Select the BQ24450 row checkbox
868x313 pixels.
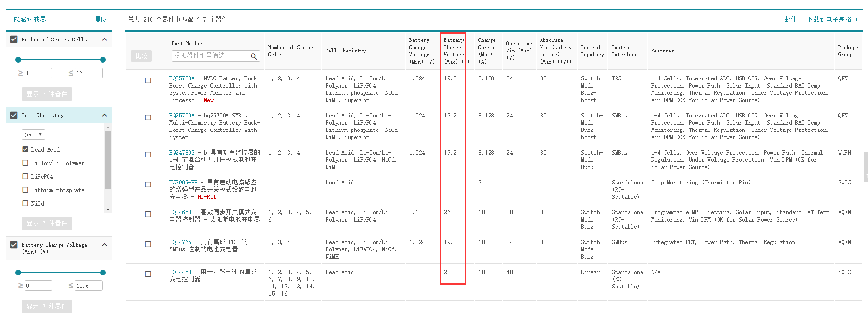coord(148,274)
